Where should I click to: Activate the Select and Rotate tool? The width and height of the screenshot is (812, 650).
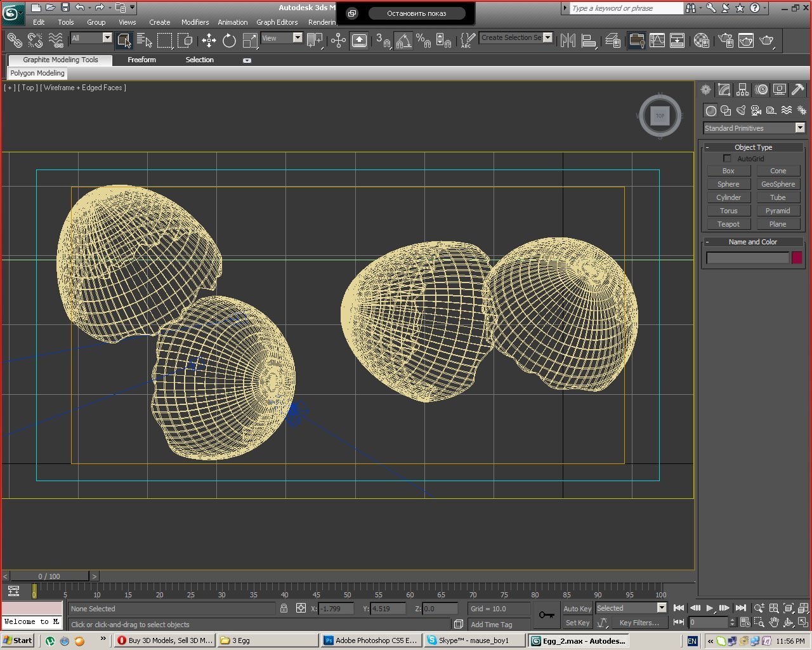pos(229,41)
